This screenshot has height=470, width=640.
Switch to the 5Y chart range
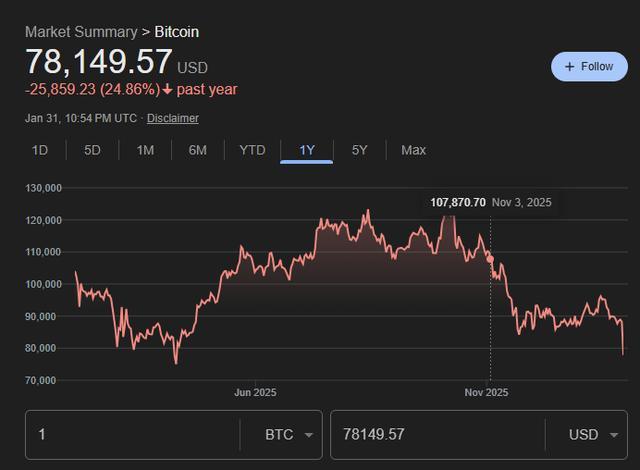coord(359,150)
